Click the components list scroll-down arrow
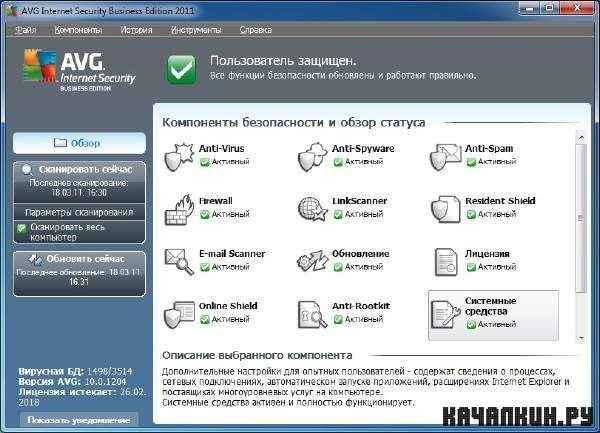 [x=581, y=338]
